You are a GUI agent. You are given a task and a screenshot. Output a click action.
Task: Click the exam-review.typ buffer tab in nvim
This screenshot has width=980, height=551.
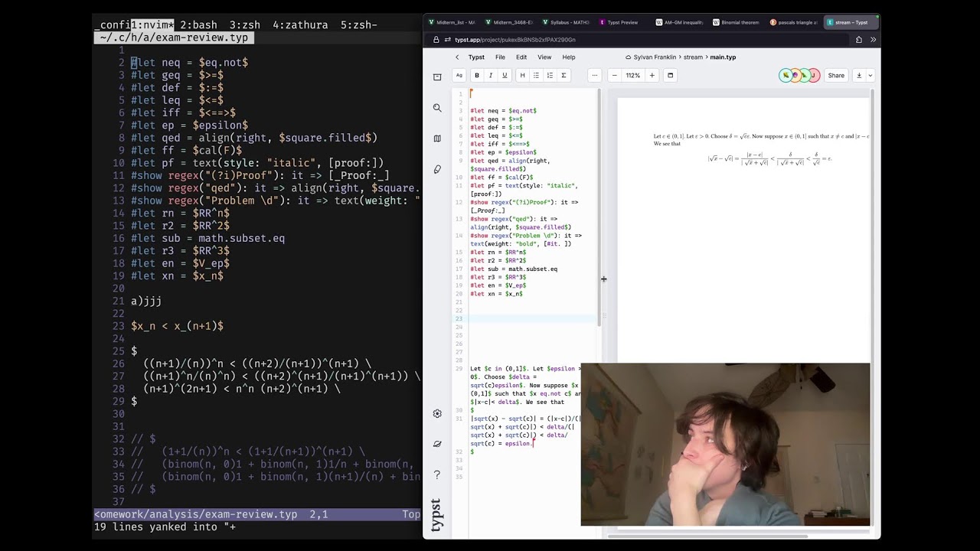(174, 37)
